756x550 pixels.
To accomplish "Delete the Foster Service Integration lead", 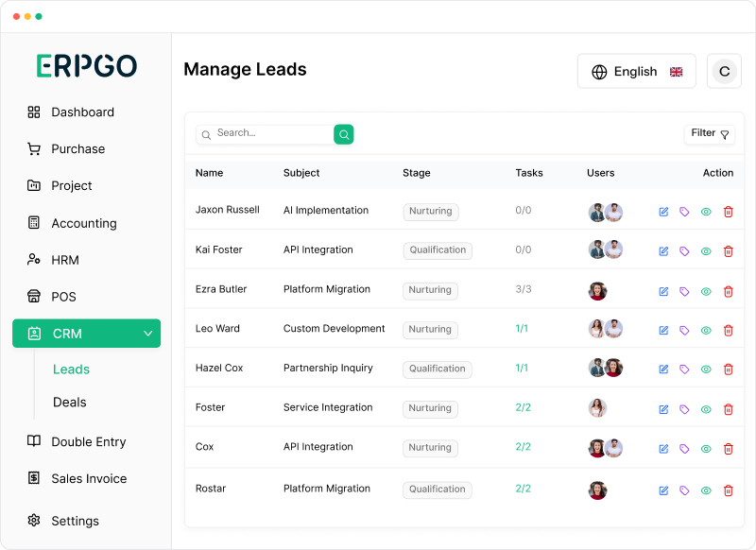I will [728, 409].
